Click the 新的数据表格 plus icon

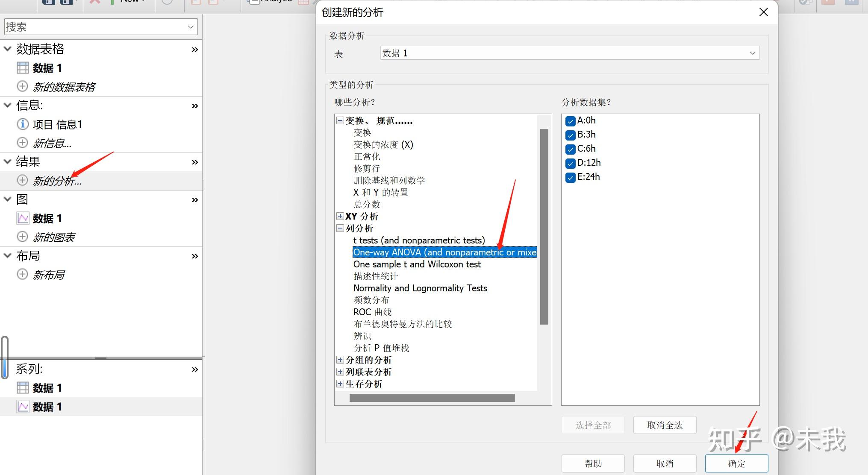[22, 86]
